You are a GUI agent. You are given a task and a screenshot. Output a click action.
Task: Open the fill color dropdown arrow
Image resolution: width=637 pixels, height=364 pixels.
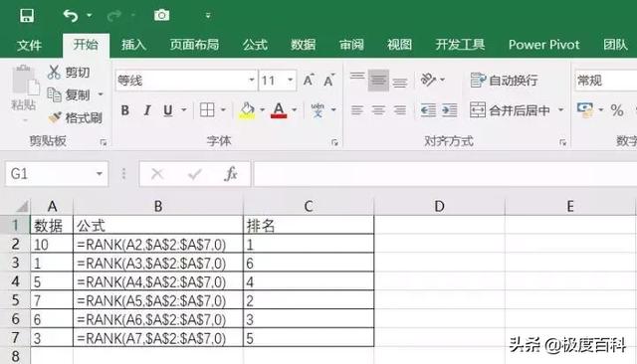[x=262, y=110]
